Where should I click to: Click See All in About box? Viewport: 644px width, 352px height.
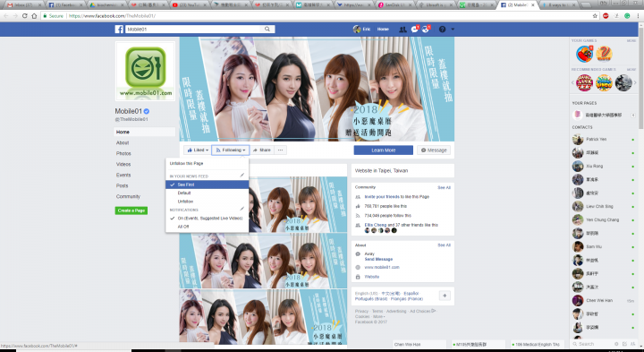click(x=444, y=245)
